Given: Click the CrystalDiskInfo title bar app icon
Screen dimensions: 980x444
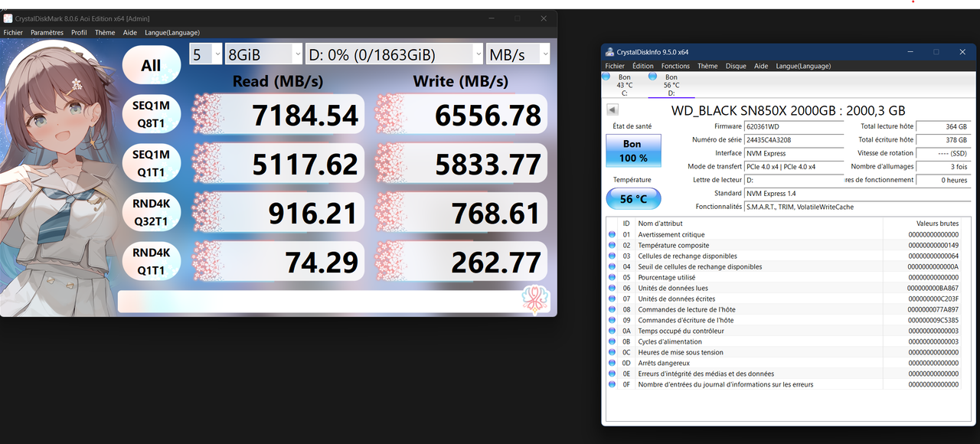Looking at the screenshot, I should [x=609, y=52].
